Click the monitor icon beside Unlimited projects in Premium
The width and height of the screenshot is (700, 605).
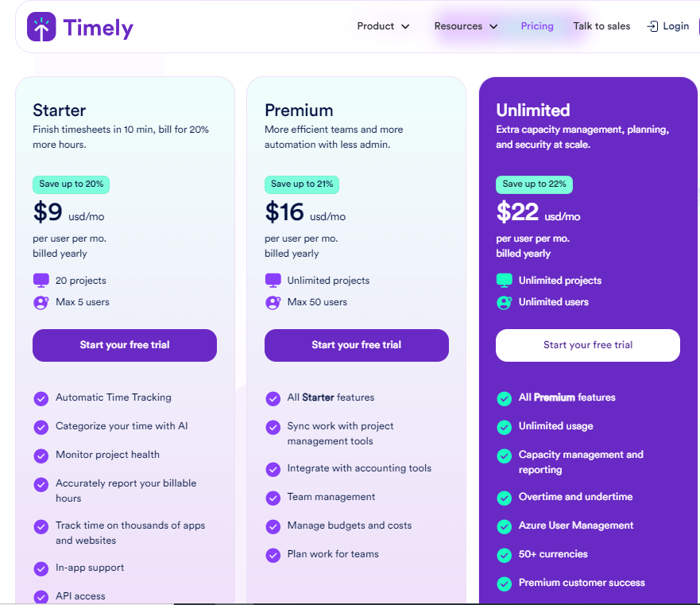[x=273, y=280]
